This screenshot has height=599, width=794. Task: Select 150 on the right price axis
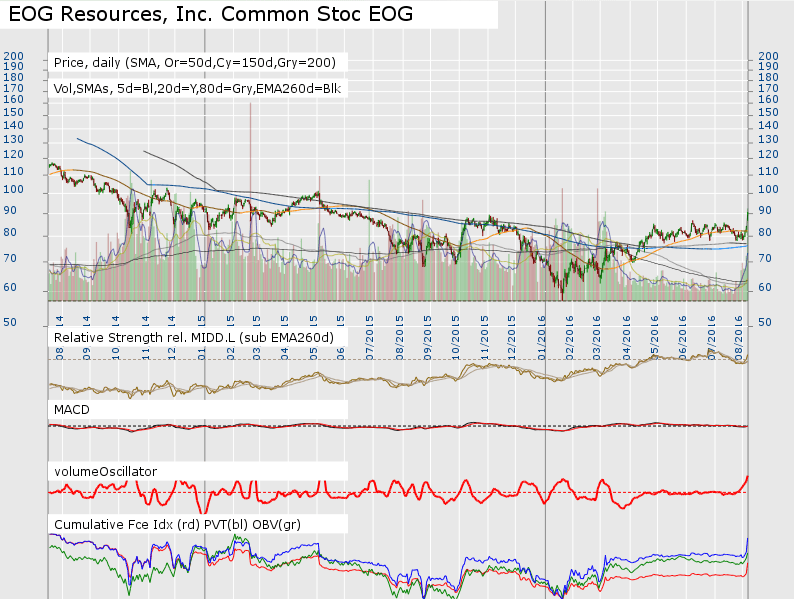pyautogui.click(x=768, y=112)
